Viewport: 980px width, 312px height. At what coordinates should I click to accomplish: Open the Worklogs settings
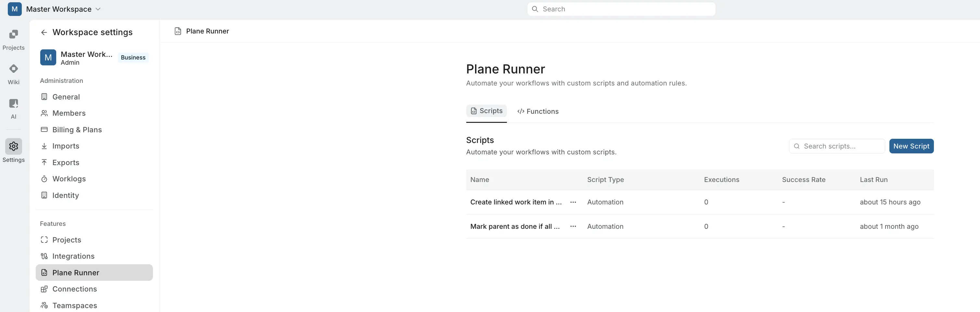coord(69,179)
